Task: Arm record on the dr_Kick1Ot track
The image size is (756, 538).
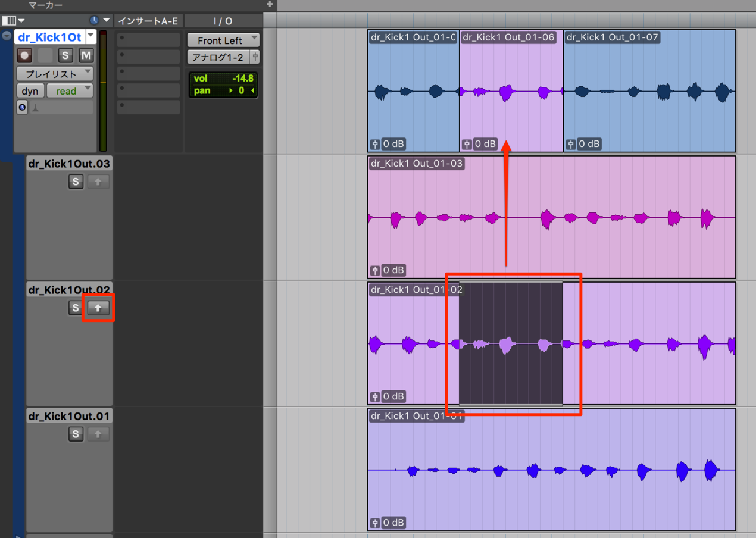Action: 24,55
